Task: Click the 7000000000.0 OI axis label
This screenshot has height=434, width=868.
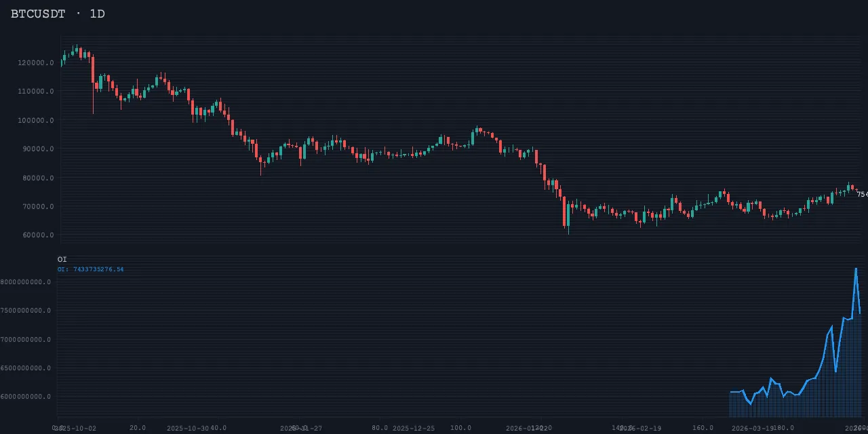Action: (x=26, y=340)
